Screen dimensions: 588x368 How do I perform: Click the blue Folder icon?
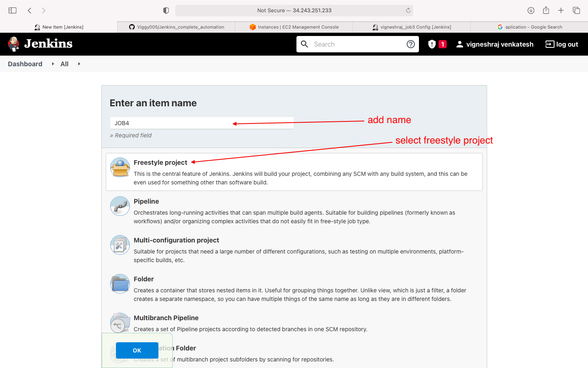(120, 284)
